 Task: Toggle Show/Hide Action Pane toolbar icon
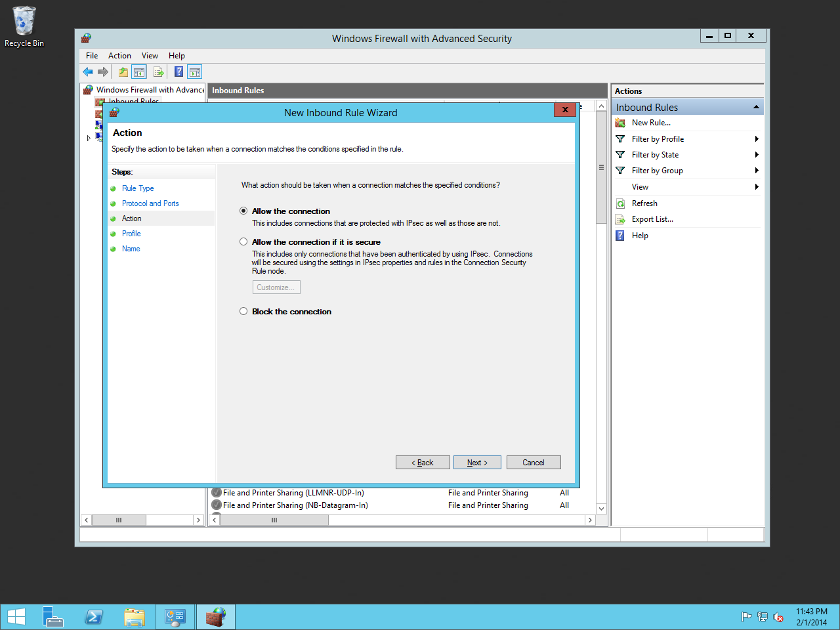(x=195, y=72)
